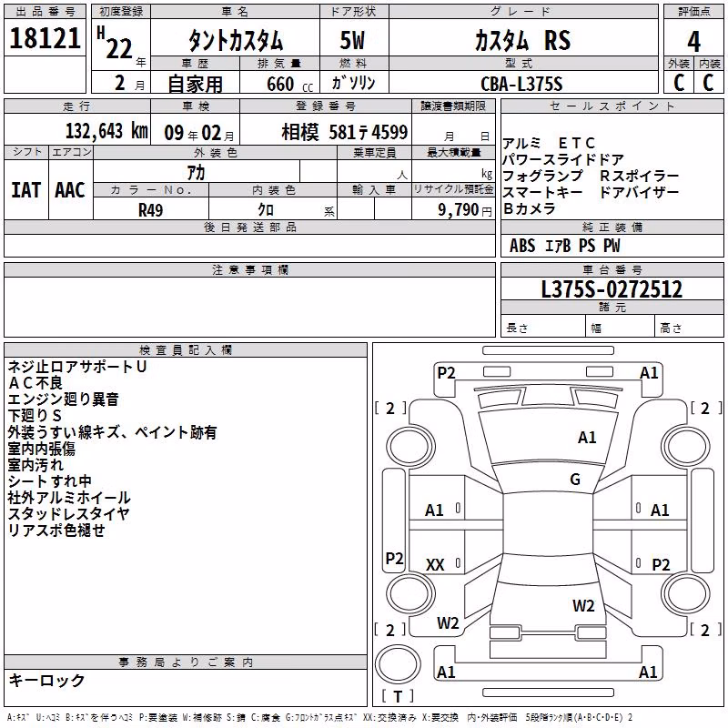Screen dimensions: 728x728
Task: Click the セールスポイント header
Action: click(612, 106)
